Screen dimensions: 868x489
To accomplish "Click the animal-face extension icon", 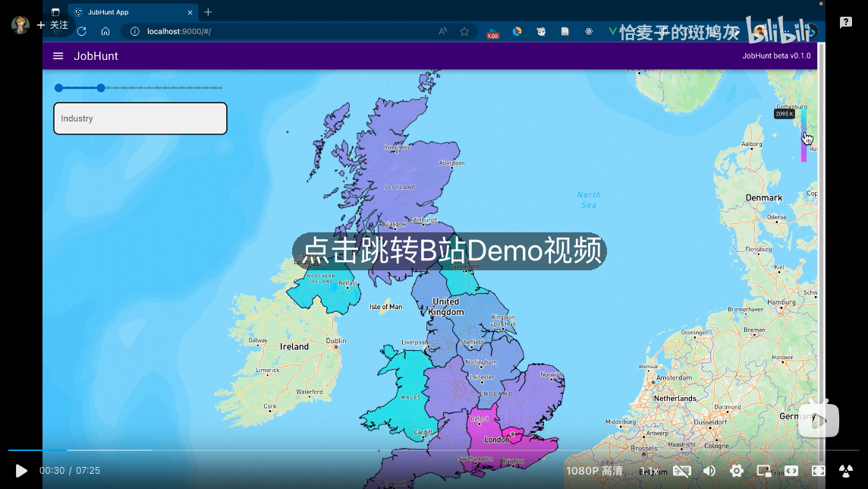I will coord(541,32).
